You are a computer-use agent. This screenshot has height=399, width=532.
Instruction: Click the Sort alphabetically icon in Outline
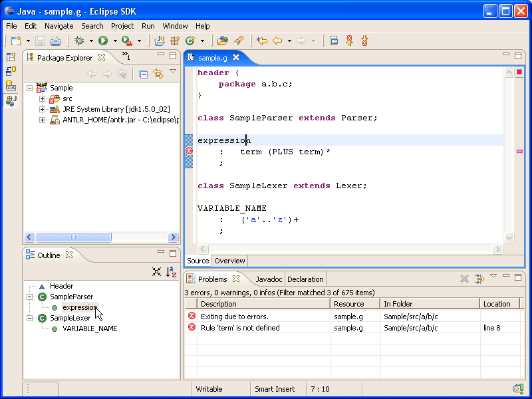pyautogui.click(x=171, y=271)
